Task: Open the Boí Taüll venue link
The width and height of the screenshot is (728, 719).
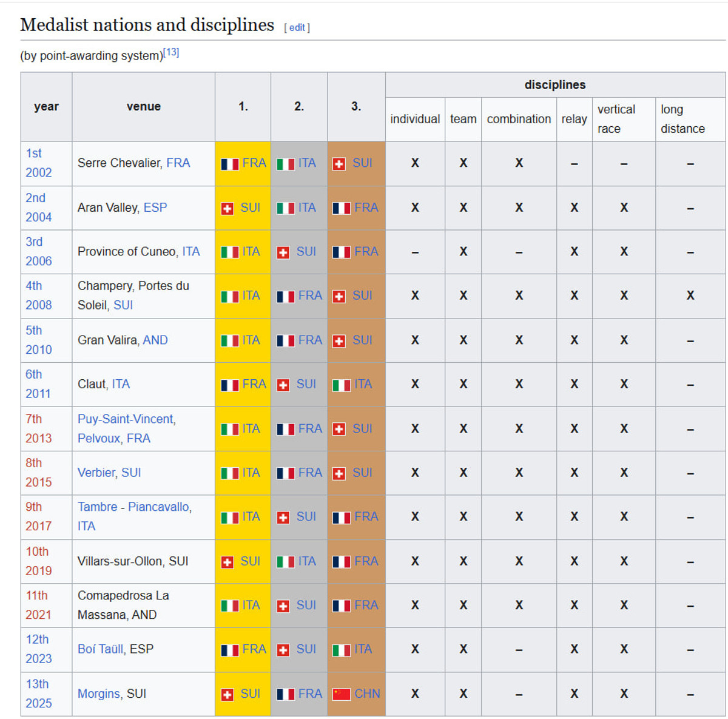Action: pyautogui.click(x=100, y=649)
